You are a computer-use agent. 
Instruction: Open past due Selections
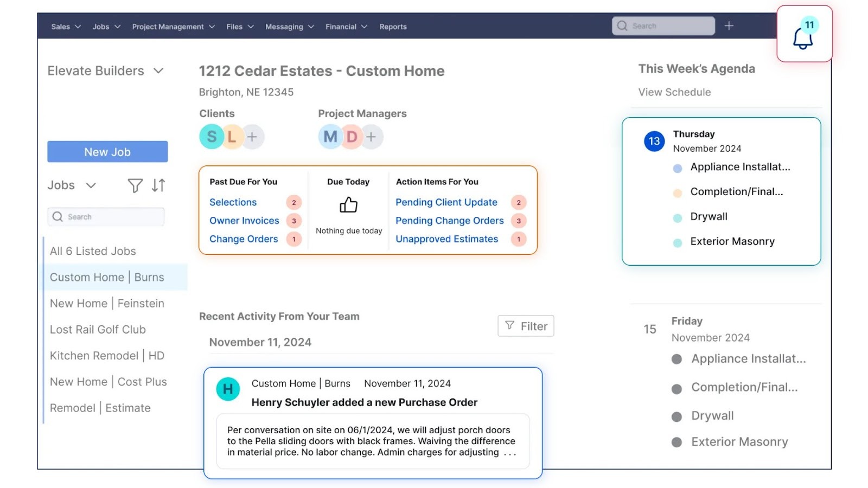(x=233, y=202)
